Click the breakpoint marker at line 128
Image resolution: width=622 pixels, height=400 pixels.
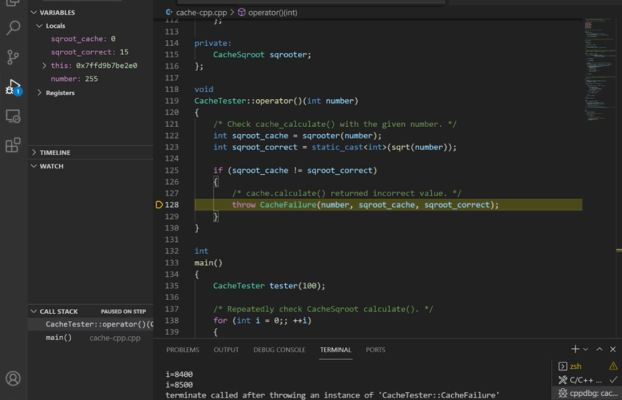[x=159, y=205]
